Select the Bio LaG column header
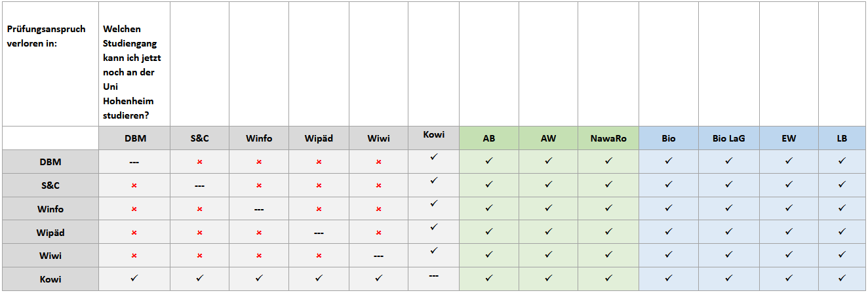 click(729, 138)
